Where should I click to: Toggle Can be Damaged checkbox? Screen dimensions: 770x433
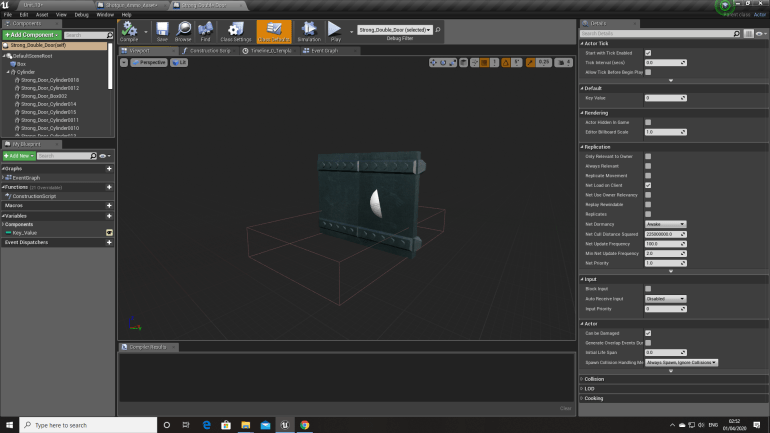[x=648, y=333]
